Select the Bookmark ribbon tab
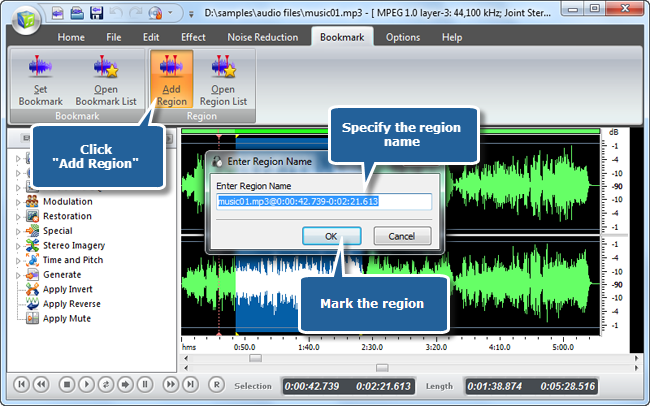650x406 pixels. click(342, 37)
